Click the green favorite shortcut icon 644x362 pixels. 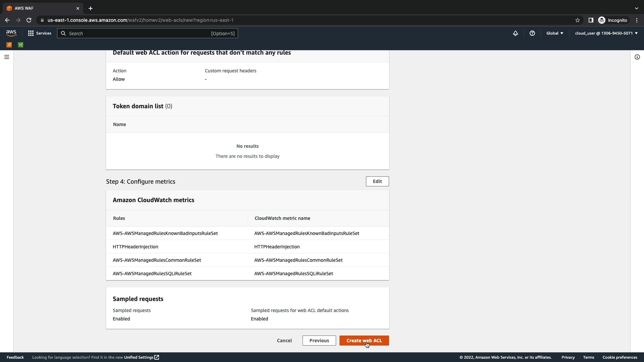click(x=20, y=45)
